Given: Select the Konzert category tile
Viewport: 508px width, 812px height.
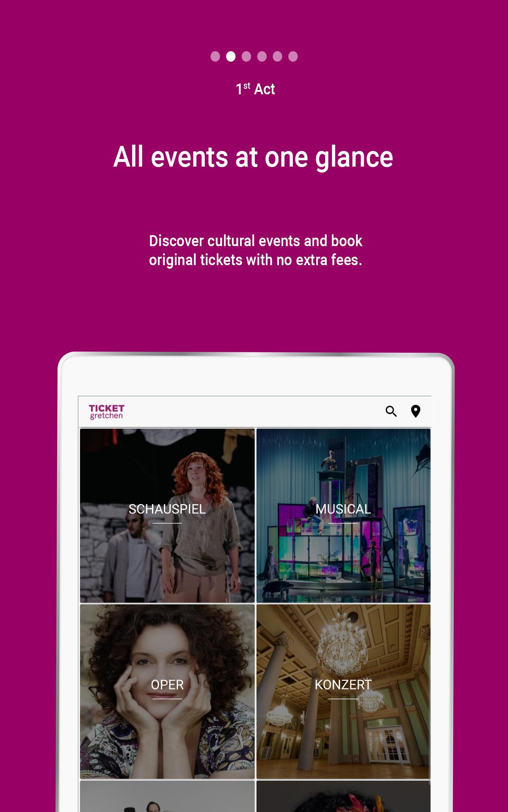Looking at the screenshot, I should tap(343, 691).
